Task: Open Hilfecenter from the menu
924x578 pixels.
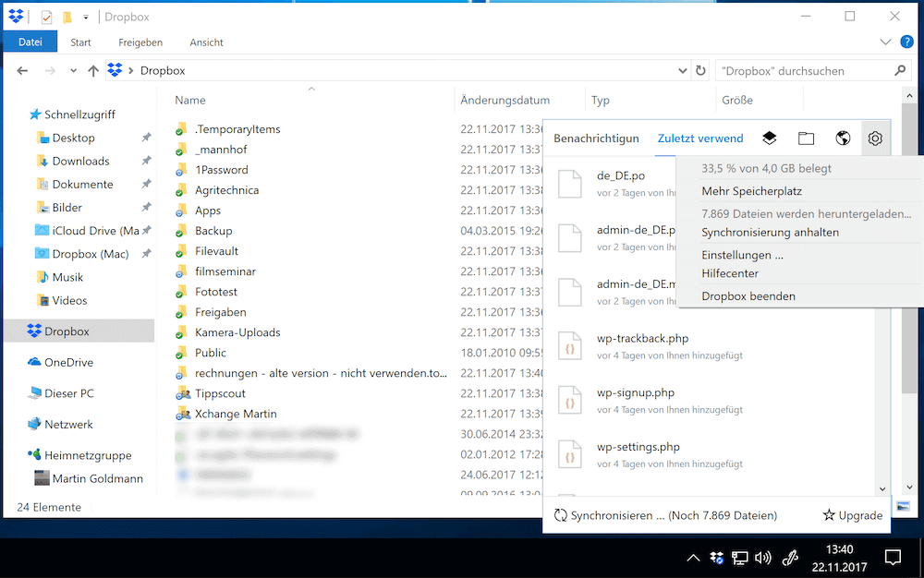Action: (x=730, y=273)
